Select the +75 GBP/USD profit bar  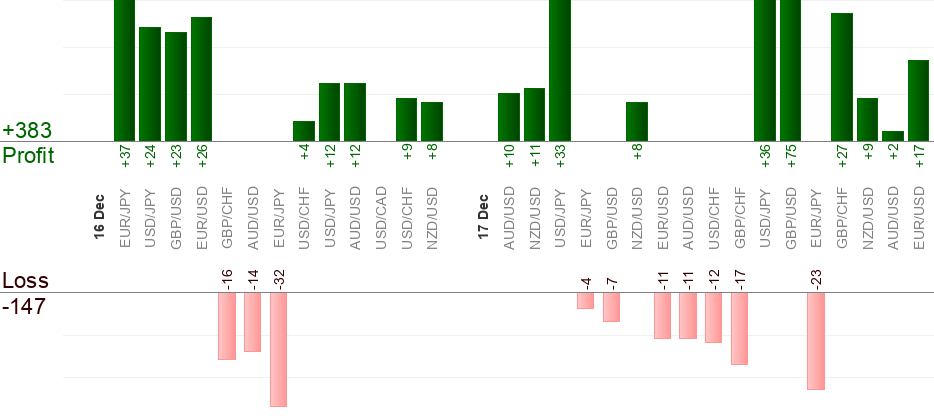pos(790,70)
